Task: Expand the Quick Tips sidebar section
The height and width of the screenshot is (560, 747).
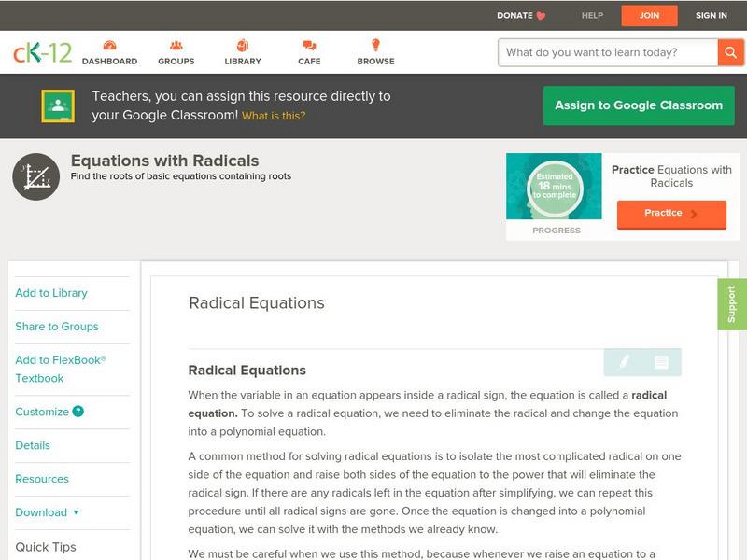Action: point(47,547)
